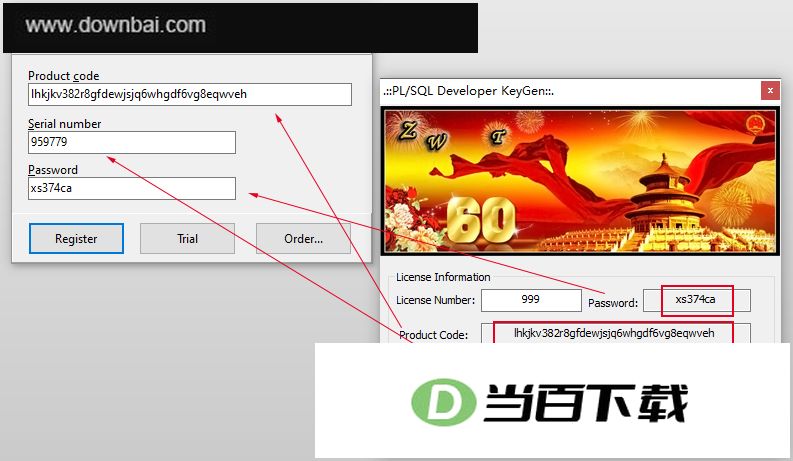793x461 pixels.
Task: Click the green D logo icon
Action: pos(444,402)
